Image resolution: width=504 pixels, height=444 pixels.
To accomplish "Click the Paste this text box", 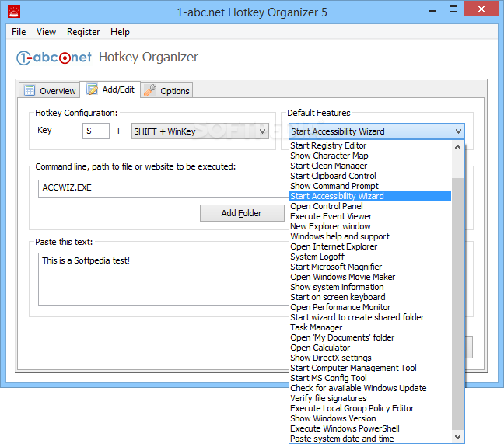I will (163, 279).
